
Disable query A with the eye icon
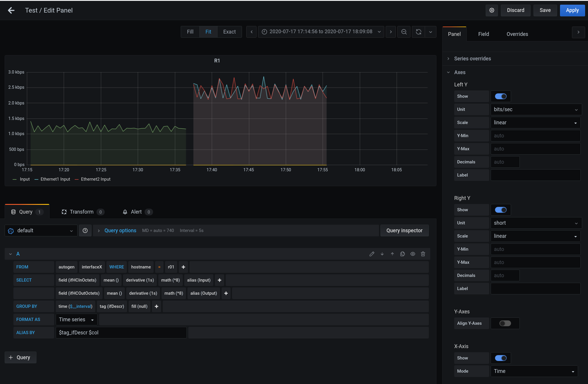(413, 254)
